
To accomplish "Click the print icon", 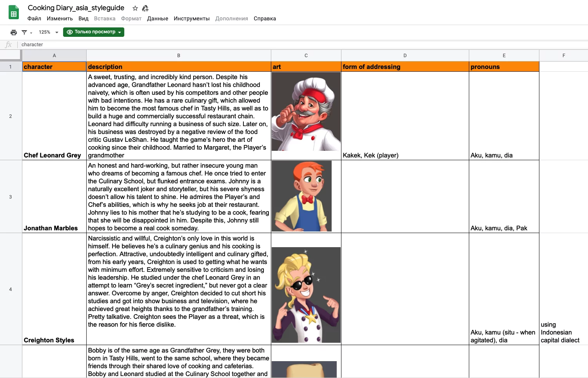I will point(14,32).
